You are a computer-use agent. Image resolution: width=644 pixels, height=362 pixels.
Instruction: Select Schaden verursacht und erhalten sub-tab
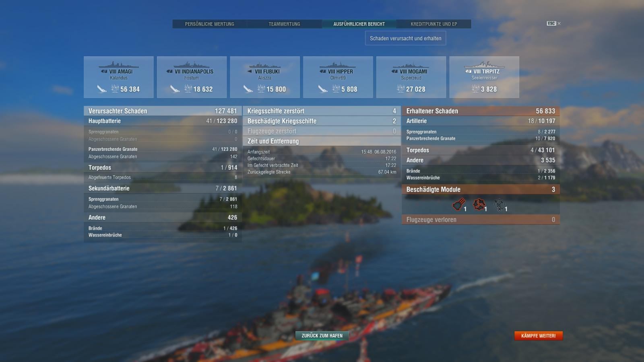click(405, 38)
